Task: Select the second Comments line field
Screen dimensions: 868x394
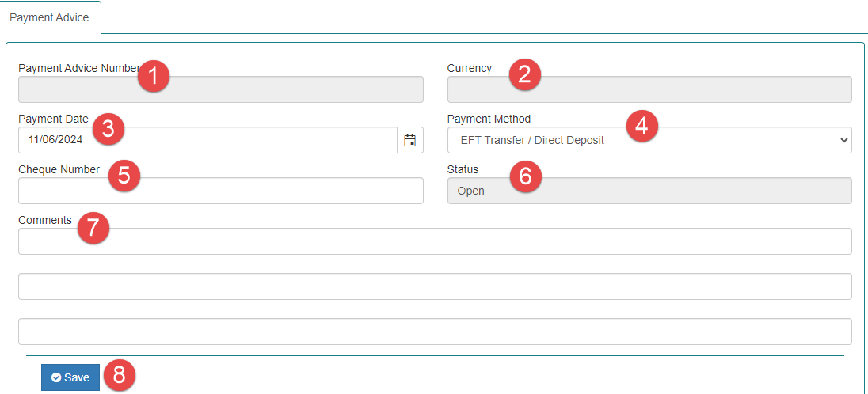Action: click(x=435, y=286)
